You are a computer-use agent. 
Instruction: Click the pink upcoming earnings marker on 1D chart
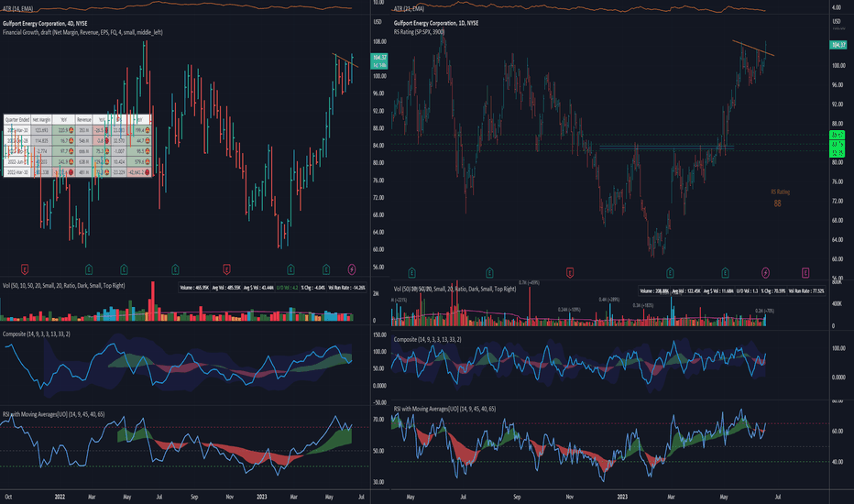(x=805, y=272)
